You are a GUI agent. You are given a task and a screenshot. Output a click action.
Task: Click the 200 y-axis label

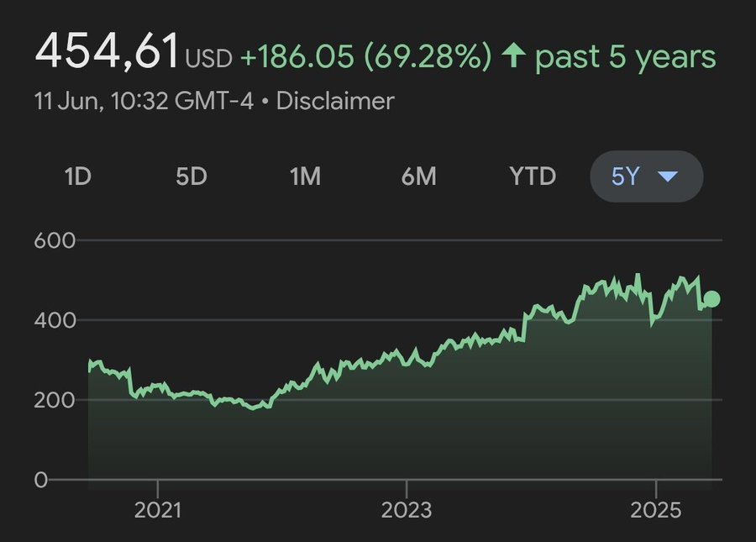click(55, 400)
